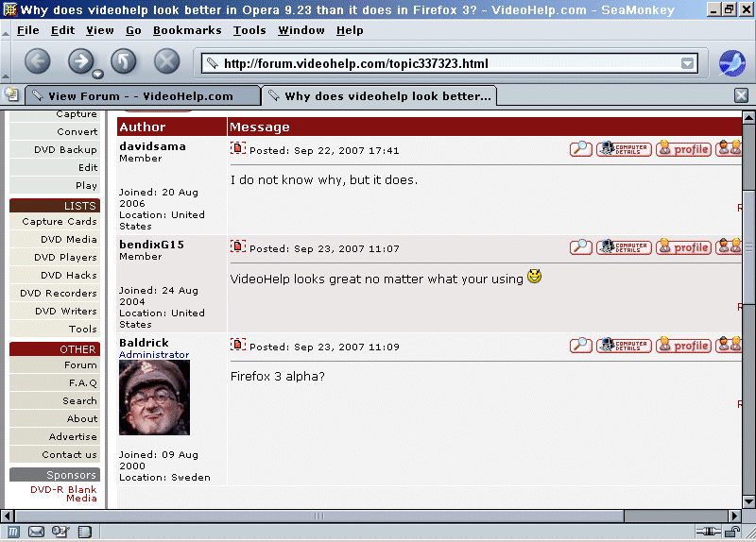Open bendixG15's profile
The width and height of the screenshot is (756, 542).
tap(683, 247)
